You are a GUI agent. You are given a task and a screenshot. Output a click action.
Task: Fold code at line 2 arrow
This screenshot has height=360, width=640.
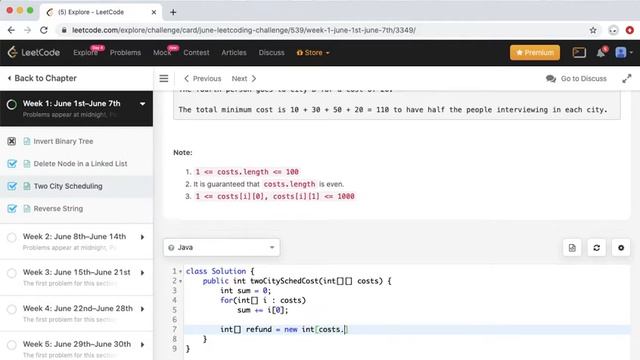[180, 281]
